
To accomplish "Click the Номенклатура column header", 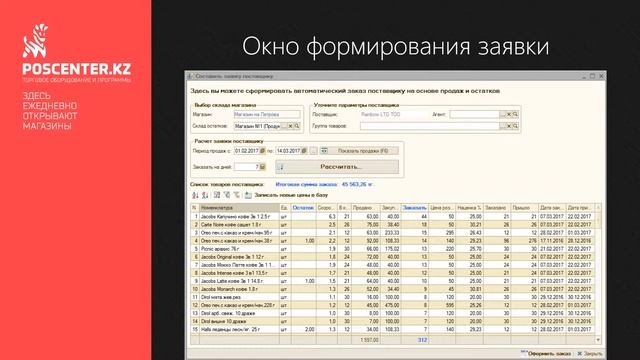I will tap(239, 208).
